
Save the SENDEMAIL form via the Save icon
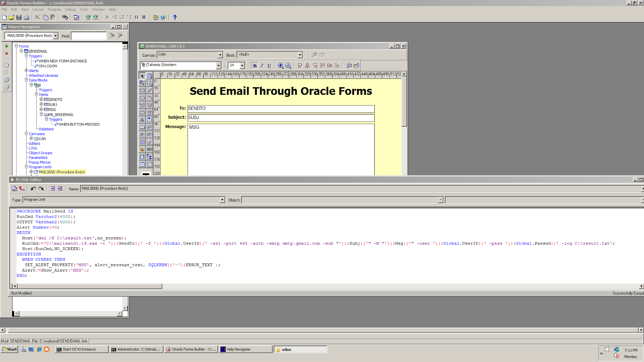coord(18,17)
